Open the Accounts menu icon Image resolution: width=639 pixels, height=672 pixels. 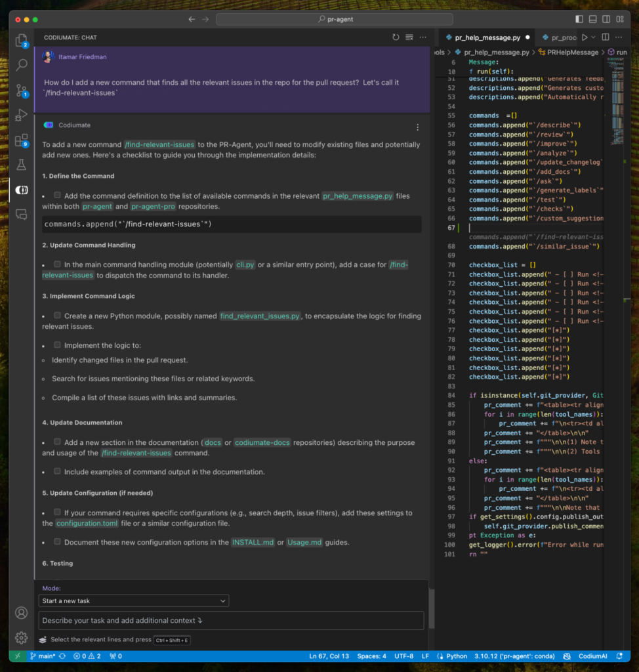coord(21,613)
